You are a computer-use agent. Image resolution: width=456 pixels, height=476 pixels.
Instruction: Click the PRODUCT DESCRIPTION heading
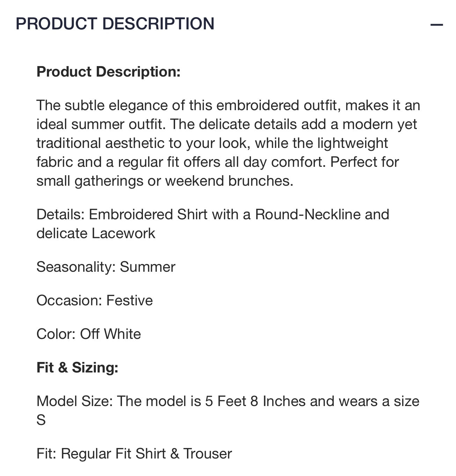click(x=115, y=24)
